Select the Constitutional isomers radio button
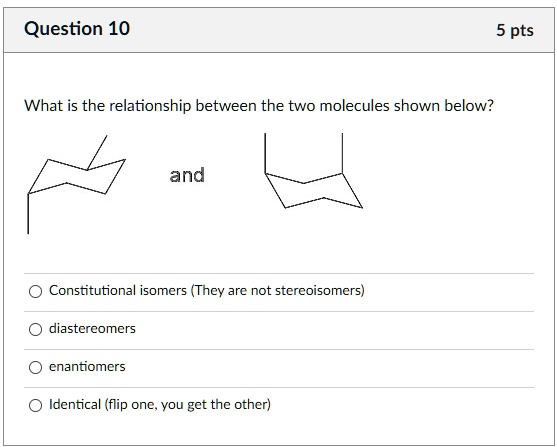 coord(35,291)
